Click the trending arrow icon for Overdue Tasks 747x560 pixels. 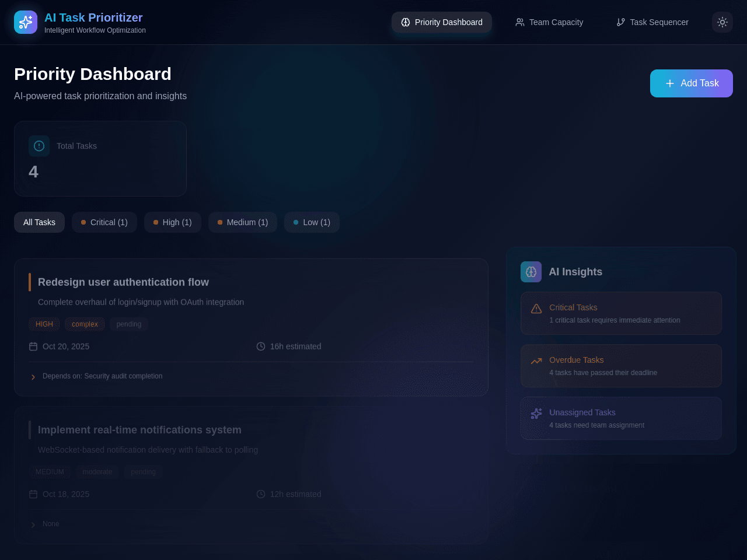click(536, 361)
